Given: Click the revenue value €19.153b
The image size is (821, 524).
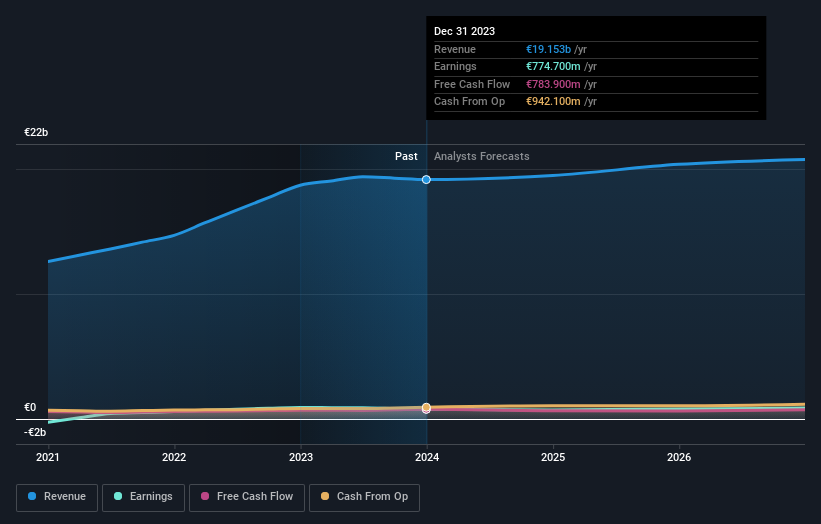Looking at the screenshot, I should tap(548, 49).
